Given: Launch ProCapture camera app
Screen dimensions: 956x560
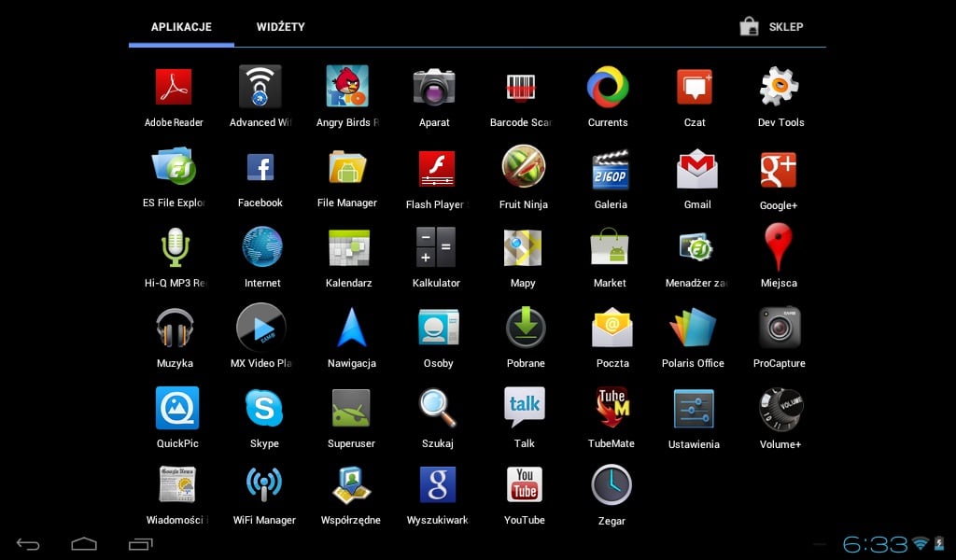Looking at the screenshot, I should tap(780, 328).
